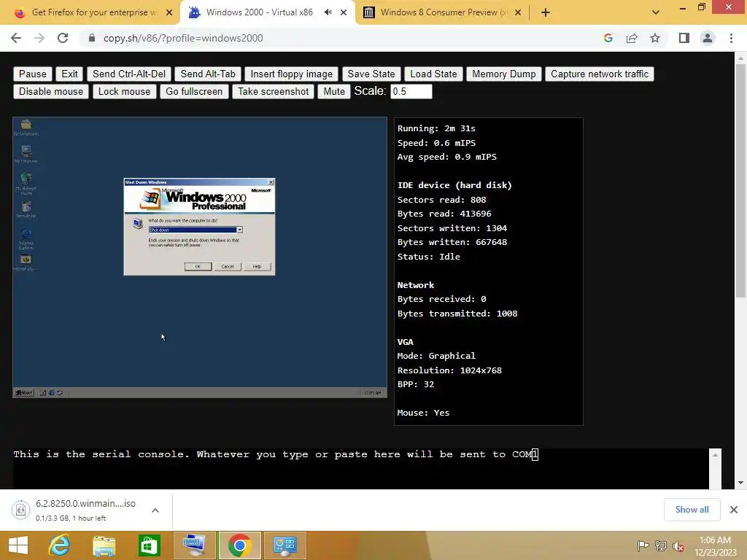Click the Scale input field

click(411, 91)
